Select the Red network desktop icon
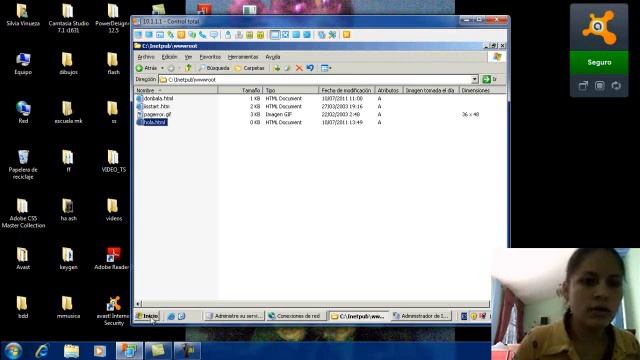Image resolution: width=640 pixels, height=360 pixels. (x=23, y=112)
